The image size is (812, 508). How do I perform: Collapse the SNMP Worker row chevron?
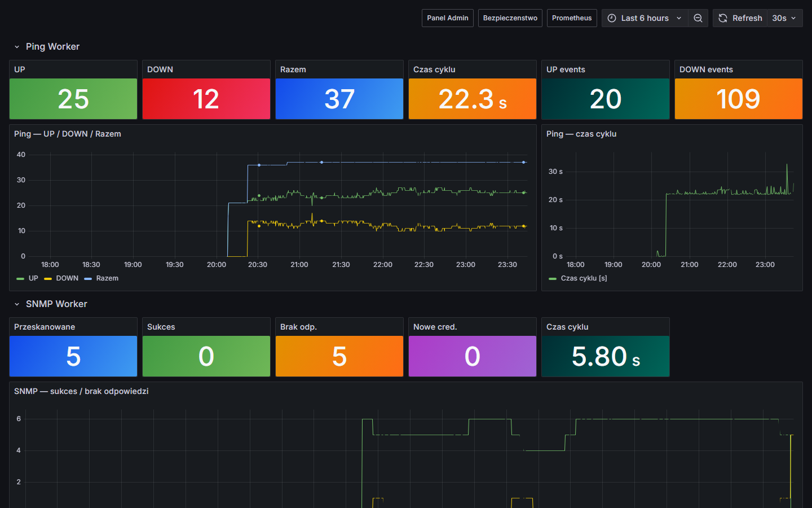pos(17,304)
